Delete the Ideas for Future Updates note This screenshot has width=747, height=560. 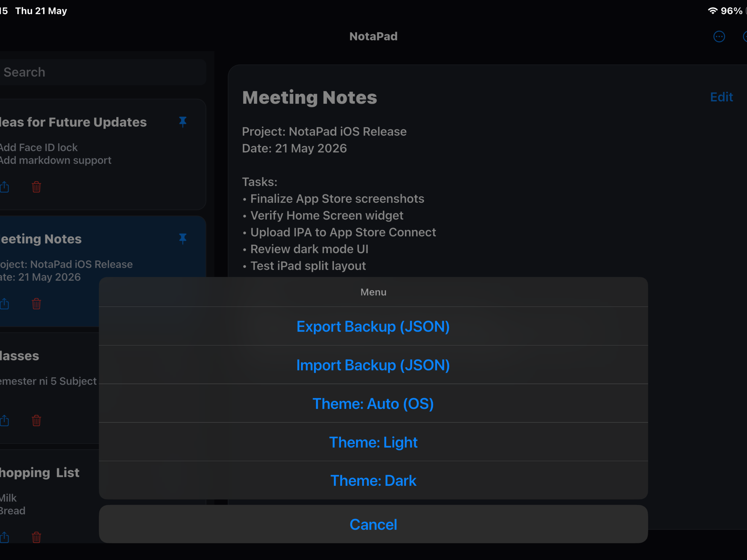(36, 187)
